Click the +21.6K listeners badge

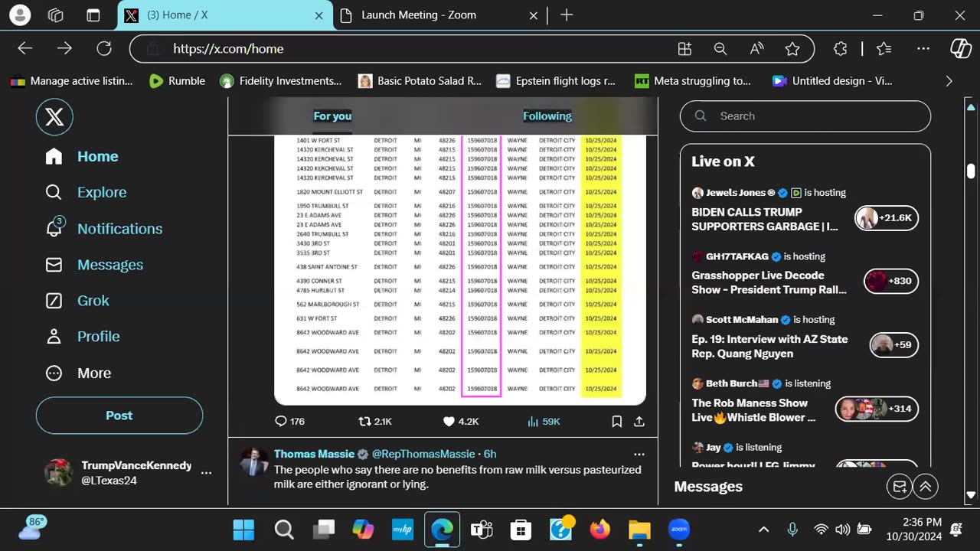coord(886,218)
